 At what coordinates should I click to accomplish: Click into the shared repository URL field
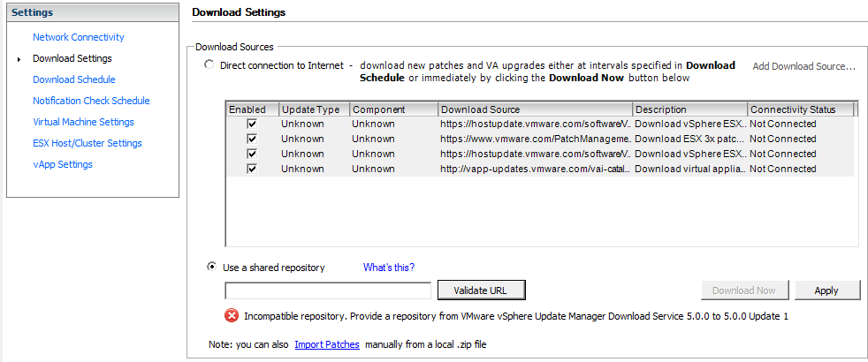328,290
